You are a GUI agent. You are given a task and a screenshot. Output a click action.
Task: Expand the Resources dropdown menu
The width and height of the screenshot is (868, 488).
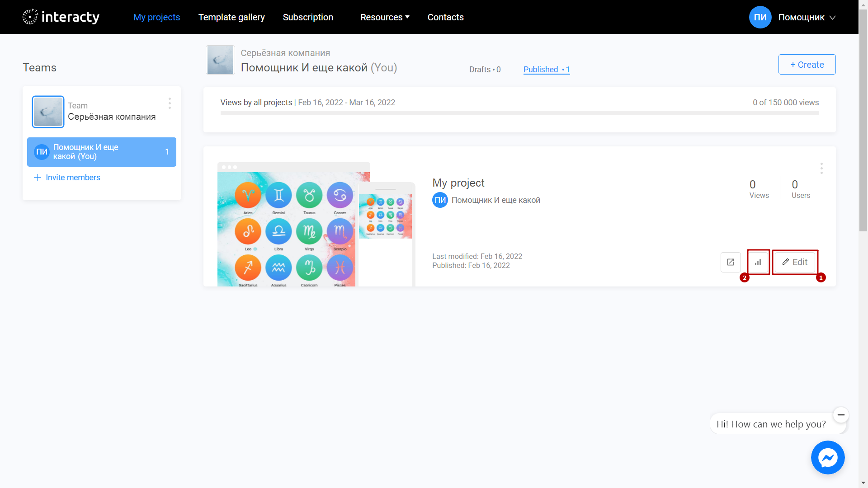384,17
